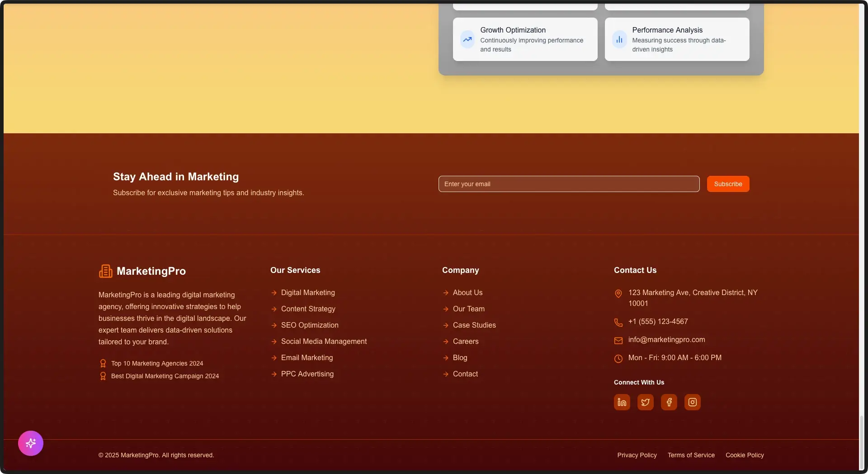Click the sparkle AI assistant floating button
Screen dimensions: 868x474
(31, 443)
